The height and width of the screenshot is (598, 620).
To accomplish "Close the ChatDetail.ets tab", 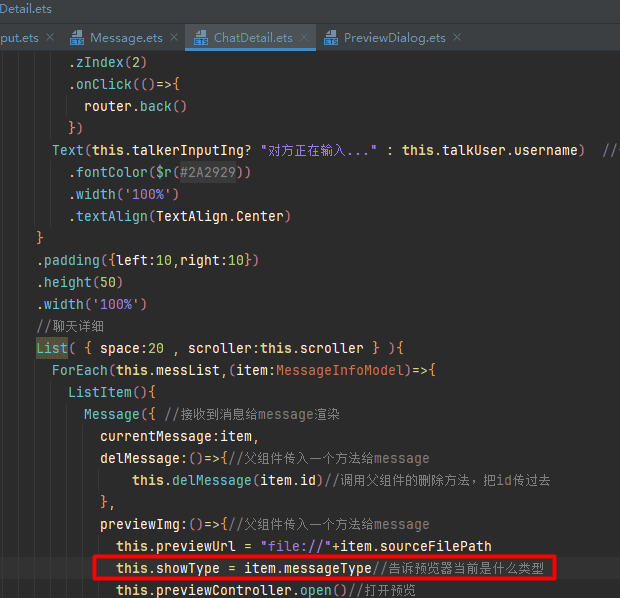I will 304,38.
